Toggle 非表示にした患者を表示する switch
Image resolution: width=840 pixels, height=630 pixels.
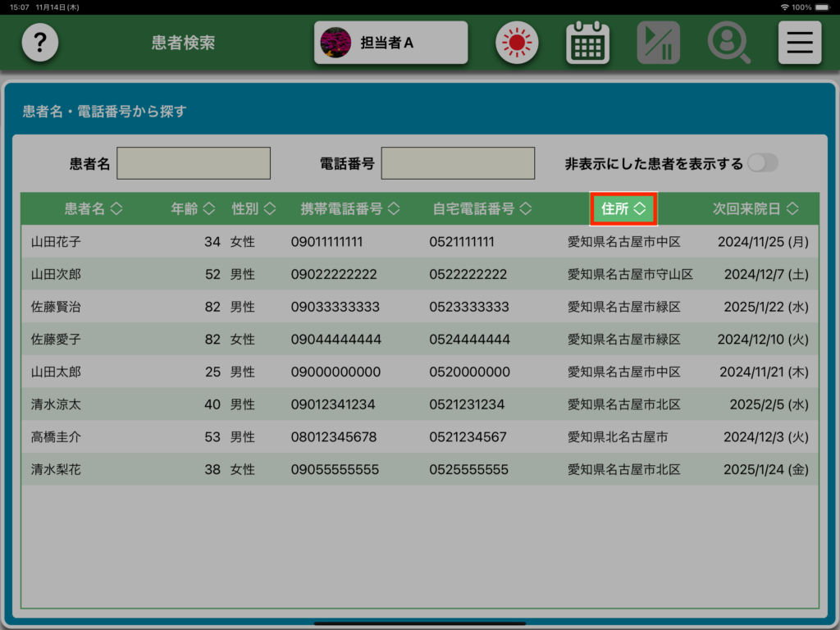point(762,163)
